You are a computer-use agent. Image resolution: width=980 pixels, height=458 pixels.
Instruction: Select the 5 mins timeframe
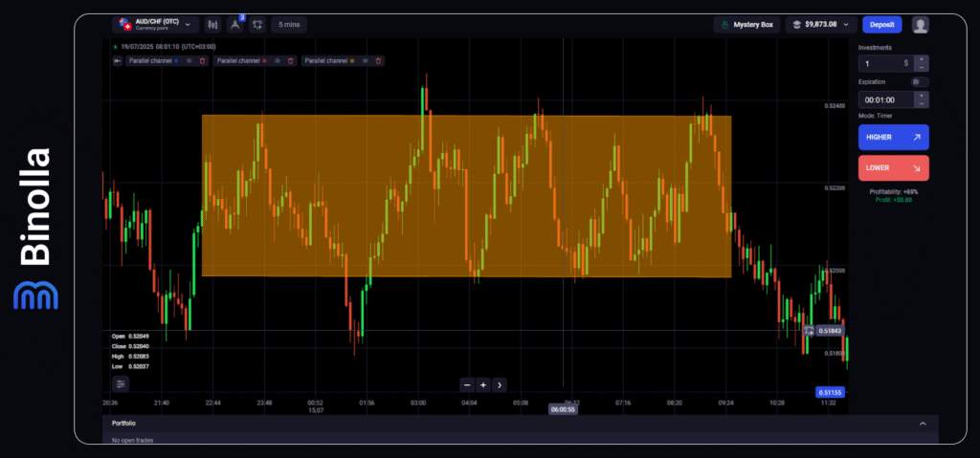point(288,25)
